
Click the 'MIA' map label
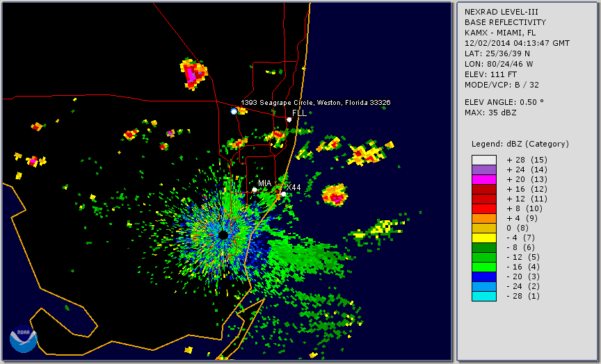click(x=265, y=183)
